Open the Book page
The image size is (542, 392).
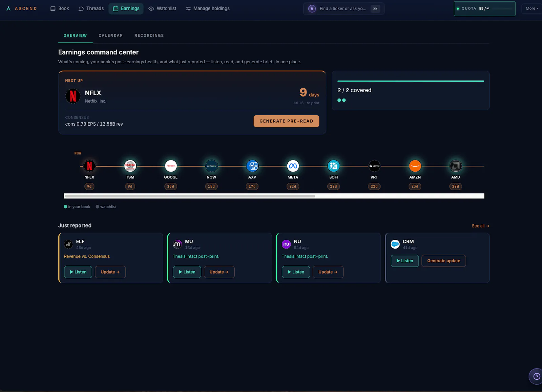[60, 8]
